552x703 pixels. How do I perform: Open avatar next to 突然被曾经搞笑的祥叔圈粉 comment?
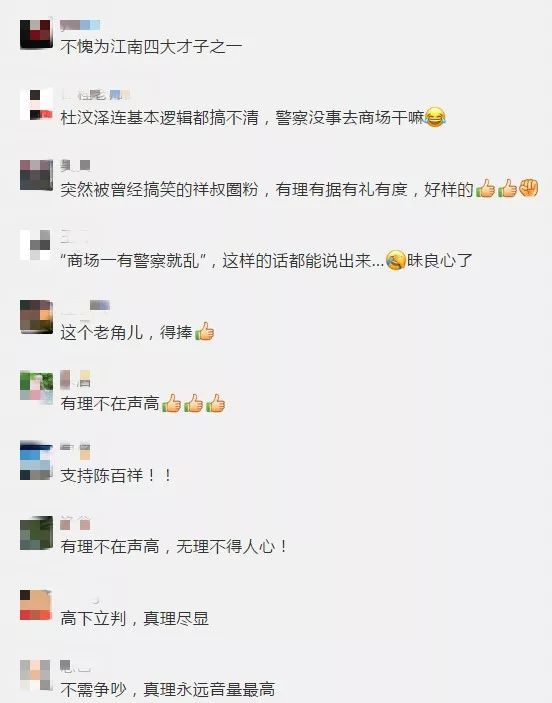tap(36, 175)
